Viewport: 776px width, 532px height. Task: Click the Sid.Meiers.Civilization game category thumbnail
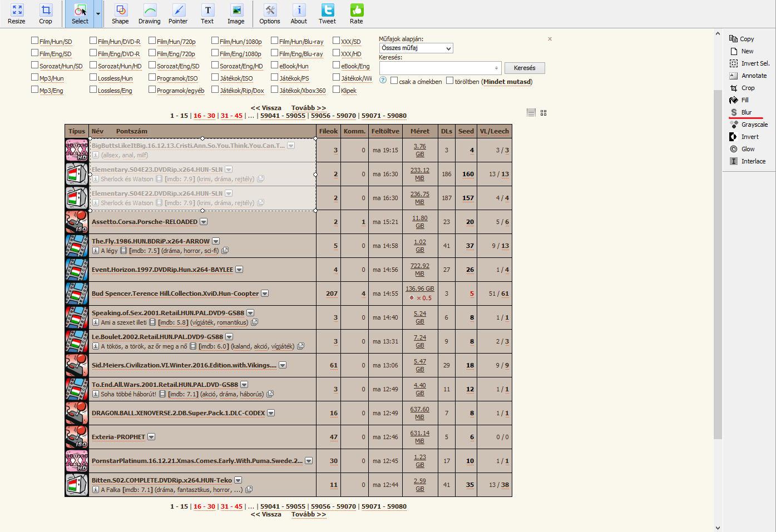pos(77,365)
